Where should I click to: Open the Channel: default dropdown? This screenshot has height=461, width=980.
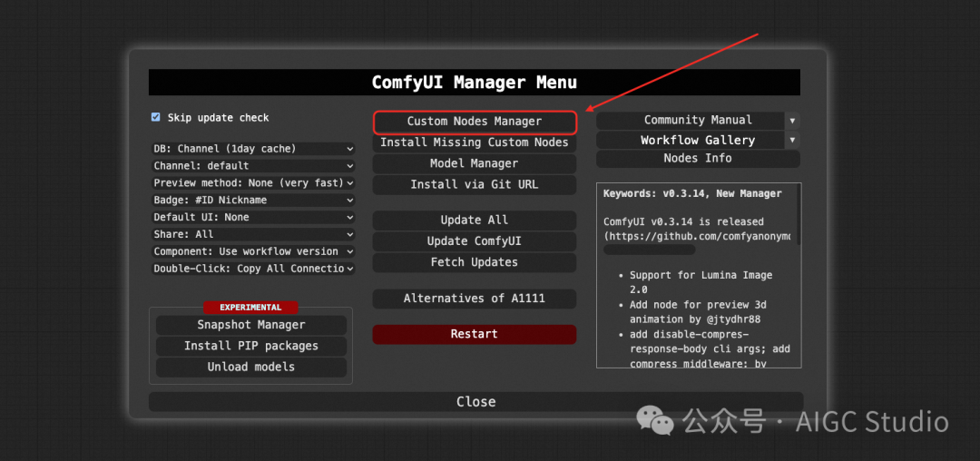pos(253,165)
